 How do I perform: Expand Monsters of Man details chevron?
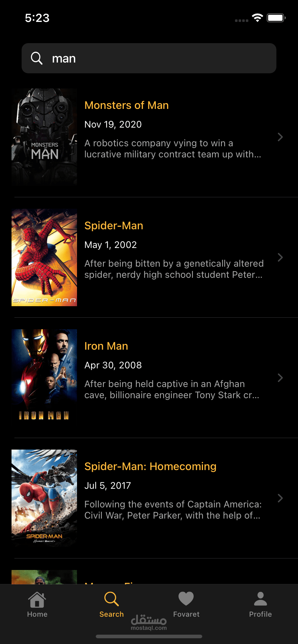click(x=280, y=137)
